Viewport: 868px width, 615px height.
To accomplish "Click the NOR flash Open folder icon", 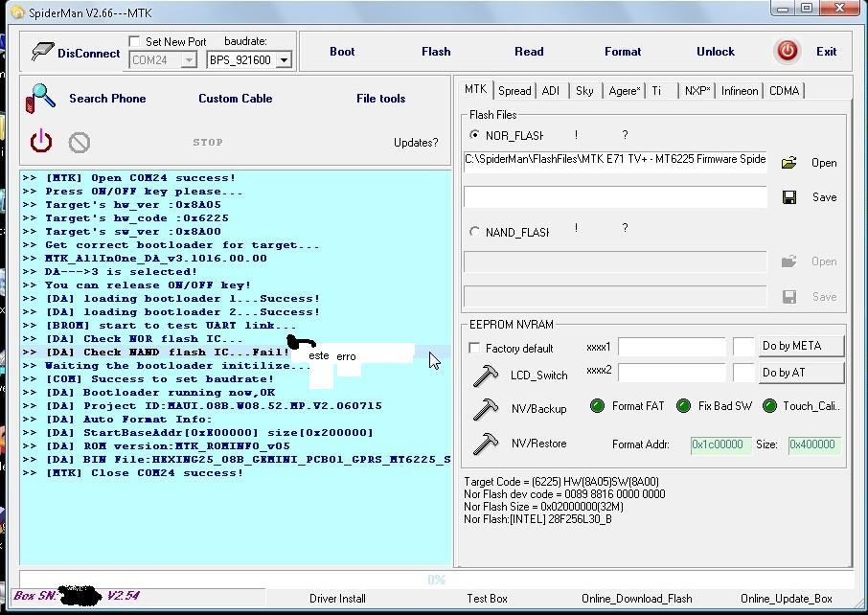I will pos(788,163).
